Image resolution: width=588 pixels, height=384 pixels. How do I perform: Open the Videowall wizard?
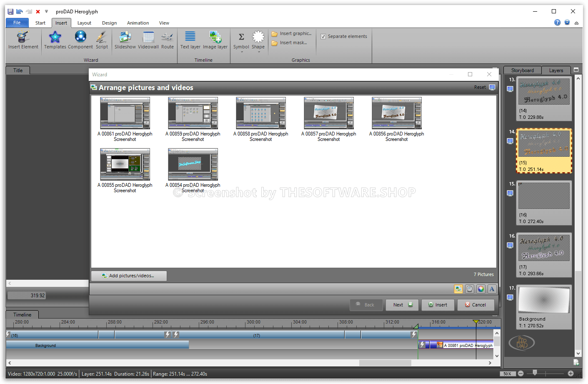[x=148, y=38]
